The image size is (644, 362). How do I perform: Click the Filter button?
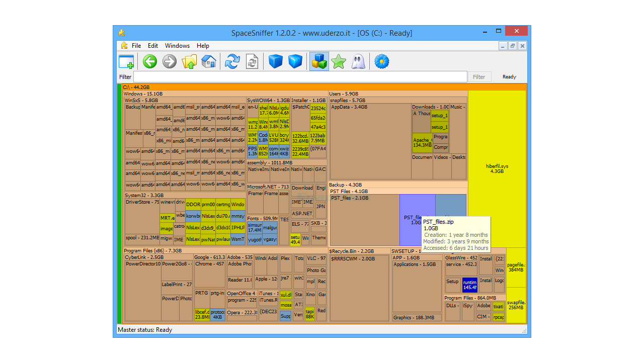click(x=479, y=77)
